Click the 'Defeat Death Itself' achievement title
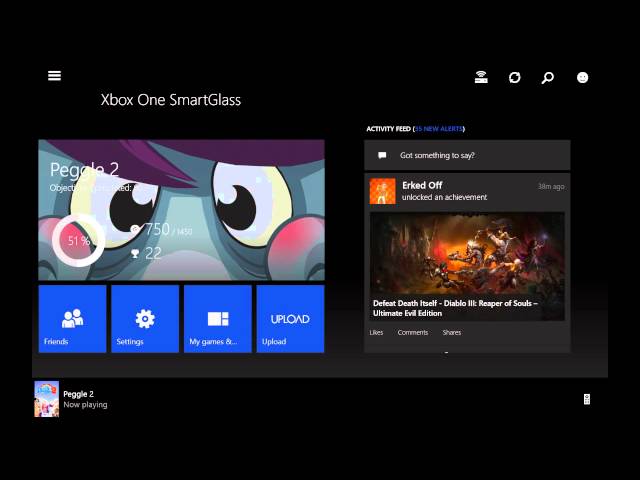 point(455,308)
